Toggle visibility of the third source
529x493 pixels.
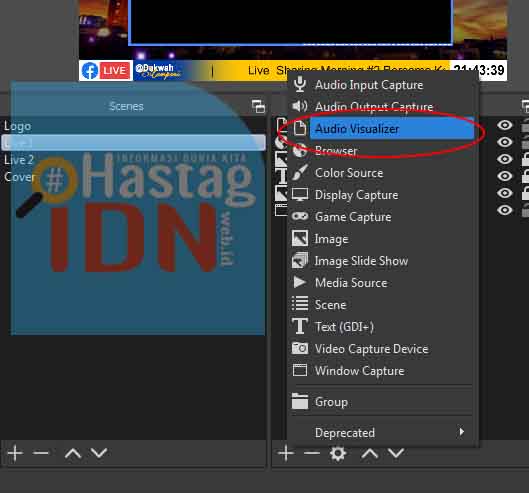tap(505, 159)
